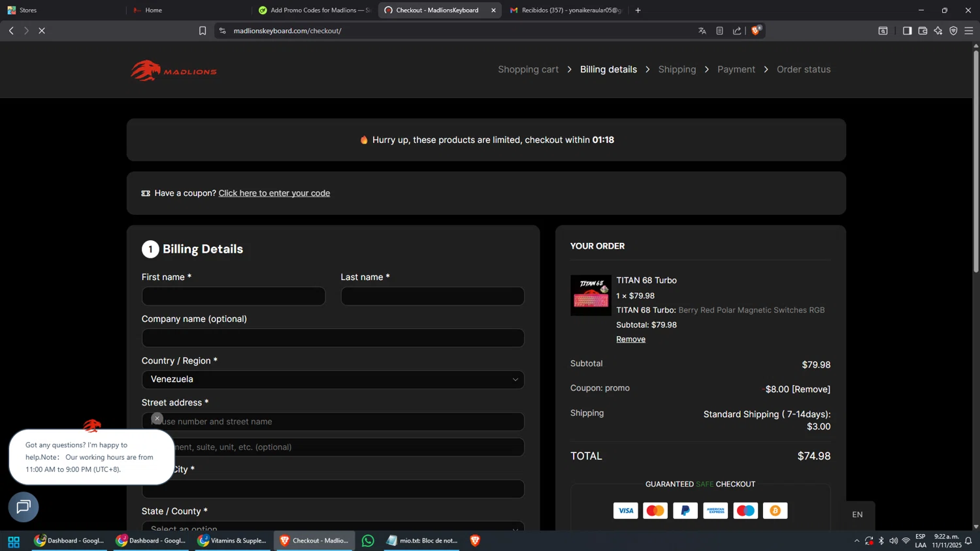Viewport: 980px width, 551px height.
Task: Click the page vertical scrollbar
Action: tap(976, 161)
